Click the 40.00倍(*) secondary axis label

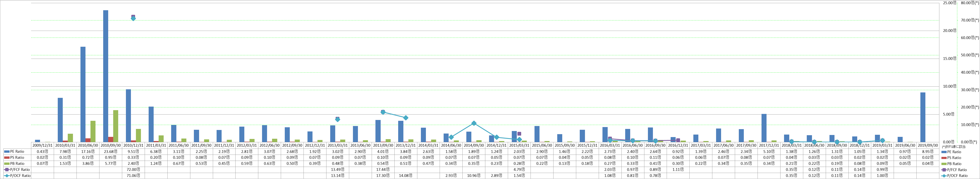[970, 72]
